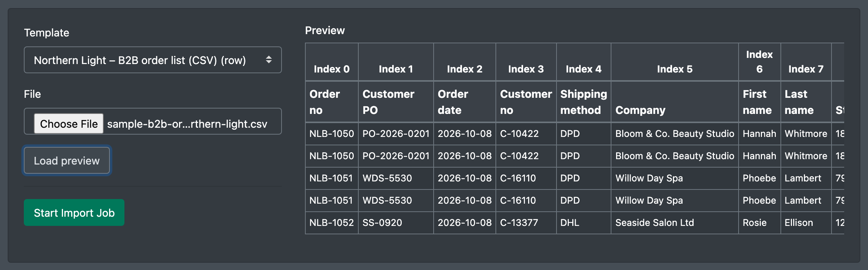Screen dimensions: 868x270
Task: Click the First name header cell
Action: [760, 102]
